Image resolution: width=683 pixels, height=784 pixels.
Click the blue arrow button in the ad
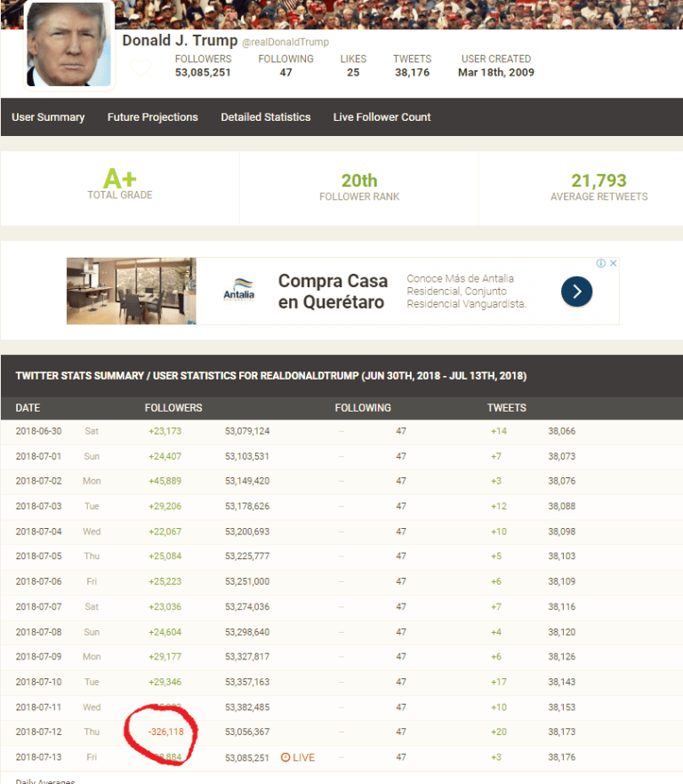tap(576, 292)
